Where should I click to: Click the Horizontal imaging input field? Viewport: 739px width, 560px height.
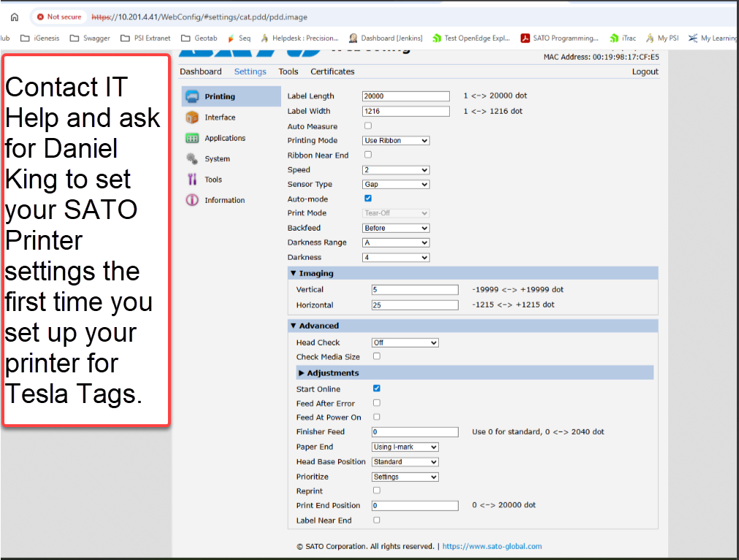[x=415, y=305]
